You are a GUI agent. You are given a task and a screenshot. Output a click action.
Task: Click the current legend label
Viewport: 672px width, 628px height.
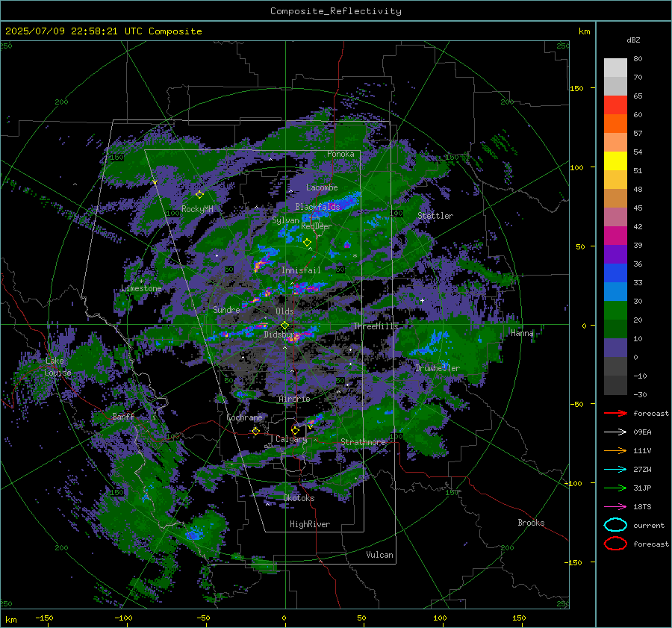pyautogui.click(x=649, y=525)
